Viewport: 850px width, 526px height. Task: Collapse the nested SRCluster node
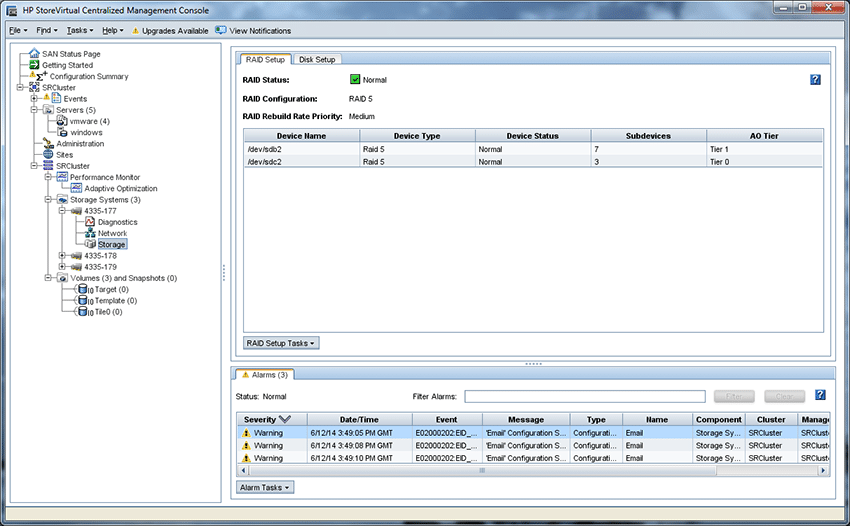(x=34, y=166)
